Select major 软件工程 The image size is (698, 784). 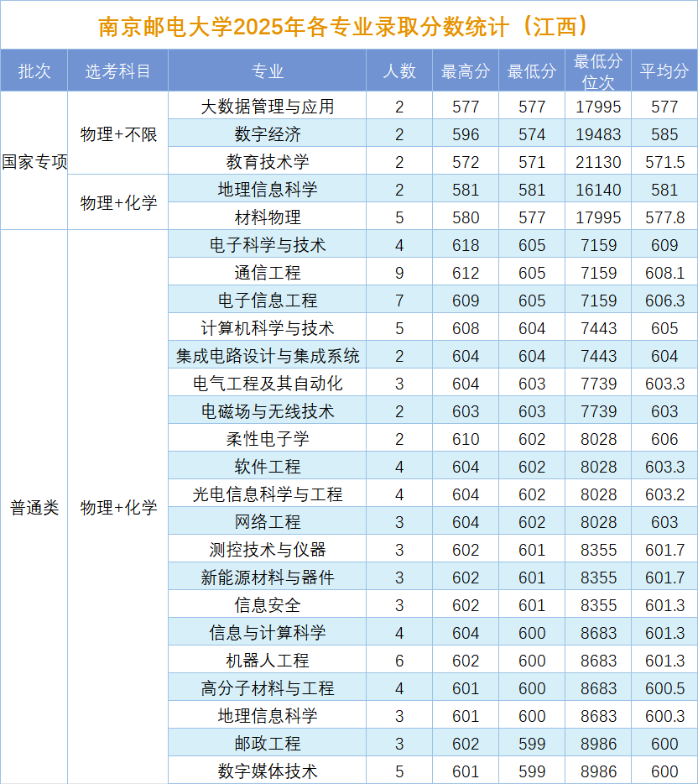pyautogui.click(x=268, y=467)
